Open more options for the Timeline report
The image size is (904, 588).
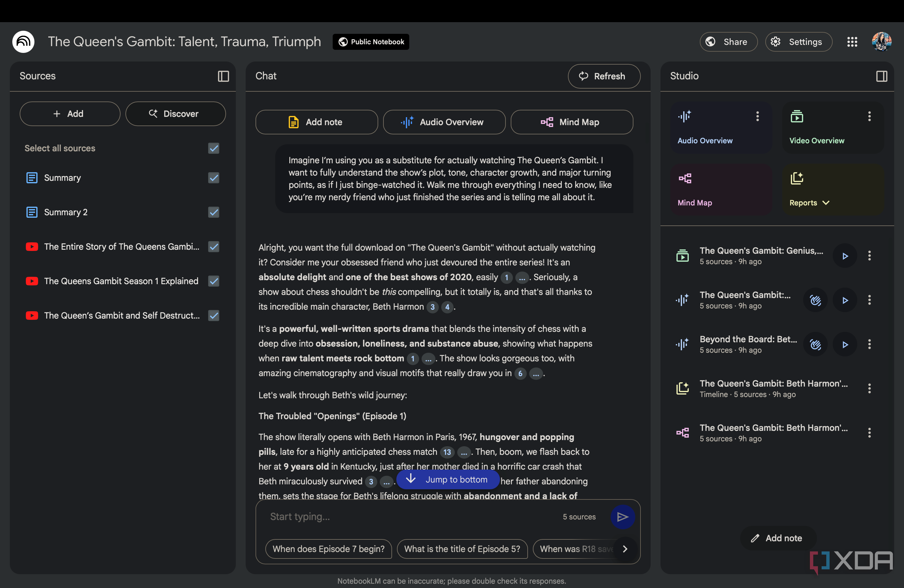pyautogui.click(x=870, y=388)
